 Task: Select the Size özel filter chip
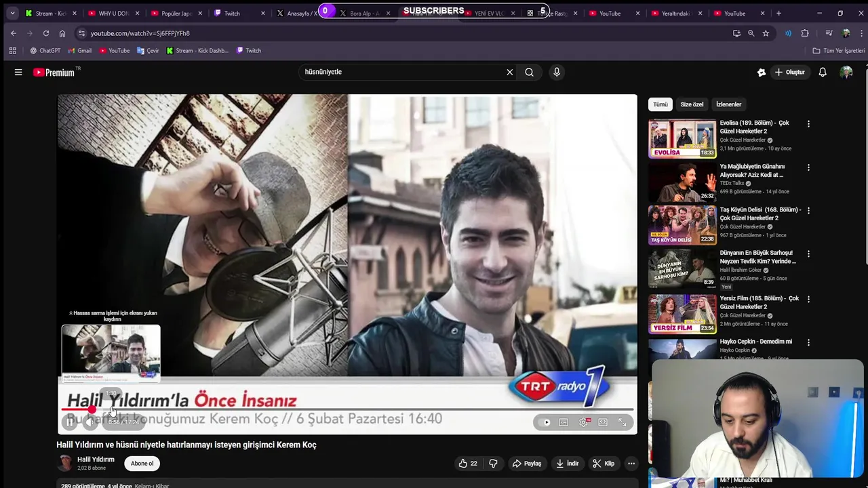pyautogui.click(x=692, y=104)
